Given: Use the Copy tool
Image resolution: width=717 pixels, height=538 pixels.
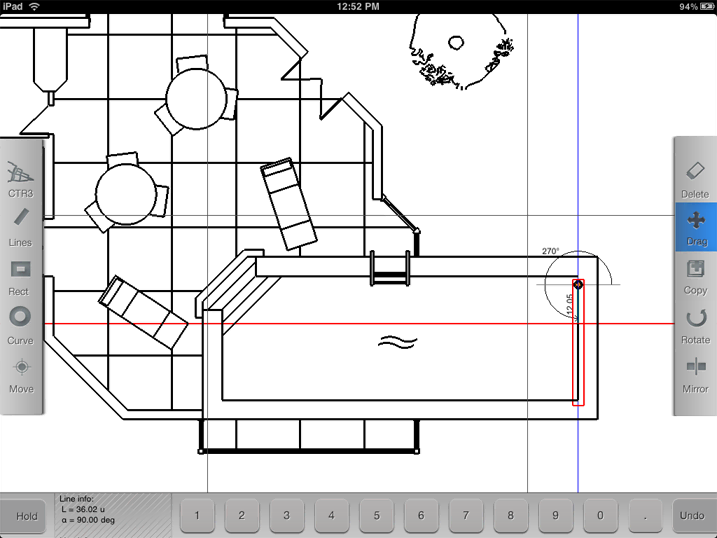Looking at the screenshot, I should tap(696, 277).
